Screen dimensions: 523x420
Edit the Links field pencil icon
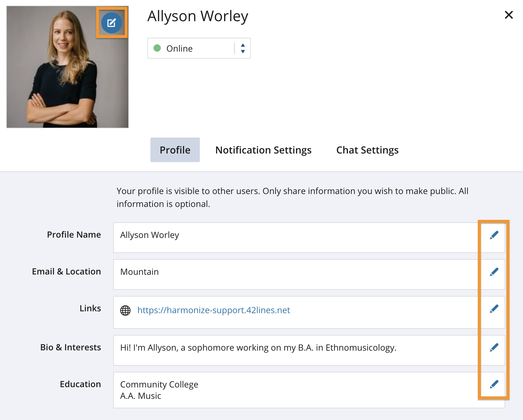(x=494, y=309)
